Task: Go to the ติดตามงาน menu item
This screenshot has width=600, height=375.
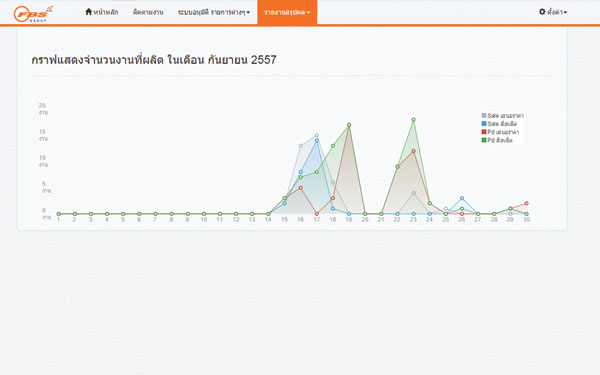Action: (x=148, y=12)
